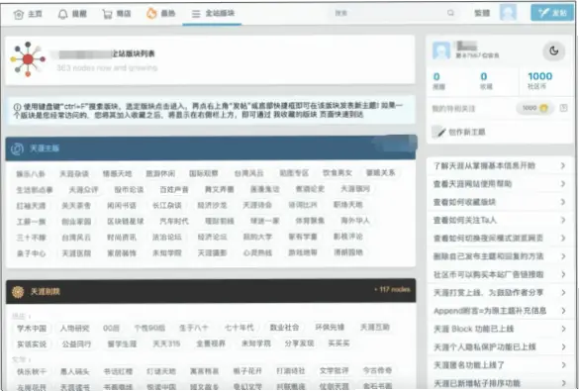Image resolution: width=579 pixels, height=392 pixels.
Task: Expand the Append附言 row chevron
Action: 563,311
